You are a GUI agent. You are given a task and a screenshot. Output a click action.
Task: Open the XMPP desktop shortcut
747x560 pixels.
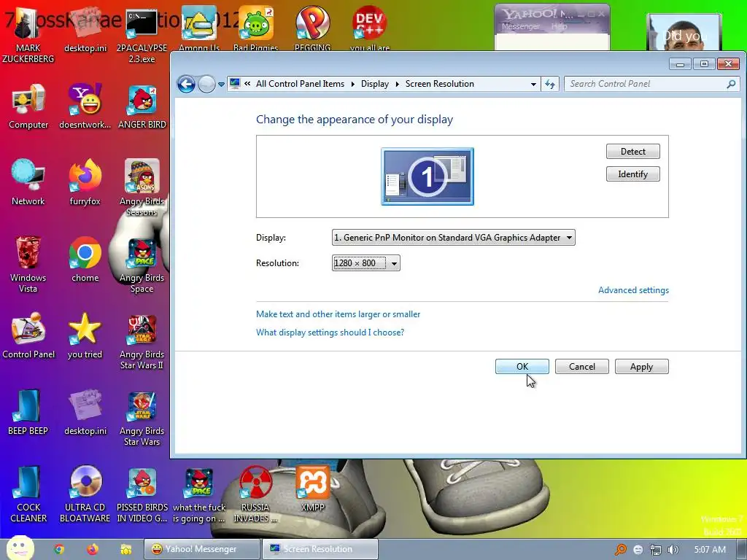[312, 489]
